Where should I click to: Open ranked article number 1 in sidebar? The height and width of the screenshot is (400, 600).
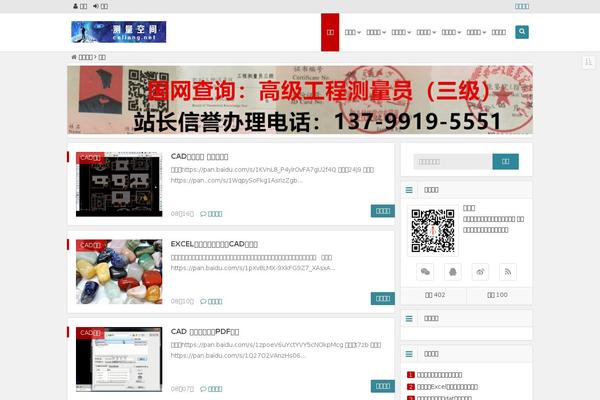tap(439, 375)
